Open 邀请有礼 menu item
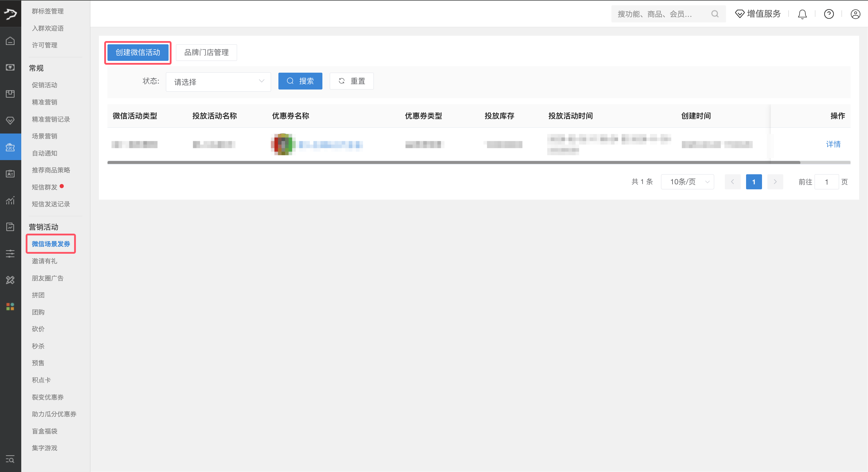This screenshot has height=472, width=868. (45, 261)
